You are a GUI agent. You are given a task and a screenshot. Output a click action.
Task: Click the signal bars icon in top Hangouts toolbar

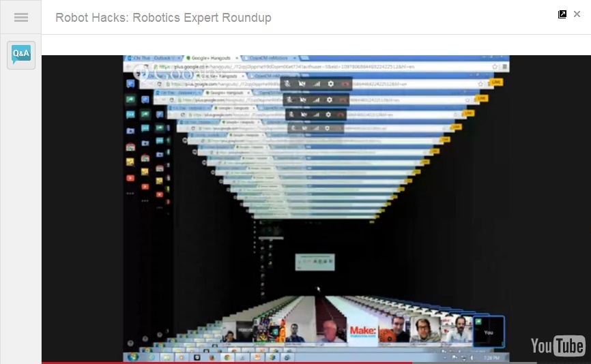tap(316, 83)
